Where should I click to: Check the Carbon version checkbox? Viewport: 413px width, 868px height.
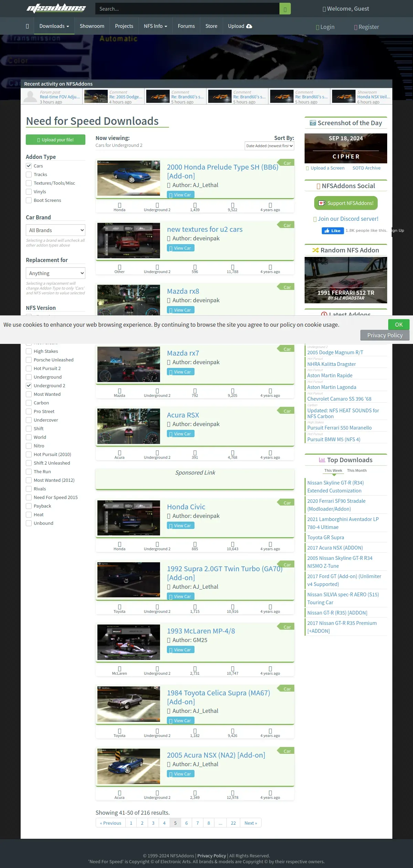29,403
